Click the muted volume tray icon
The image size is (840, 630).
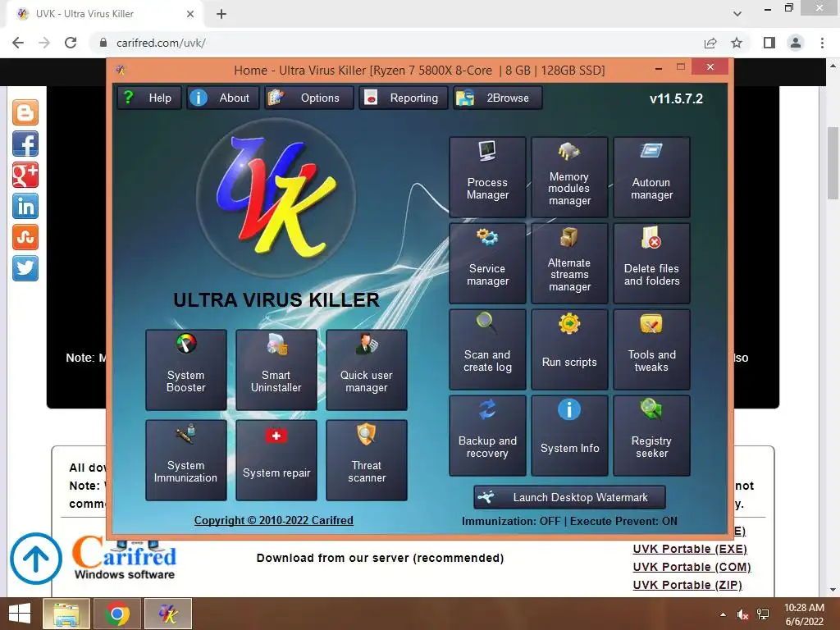(742, 614)
